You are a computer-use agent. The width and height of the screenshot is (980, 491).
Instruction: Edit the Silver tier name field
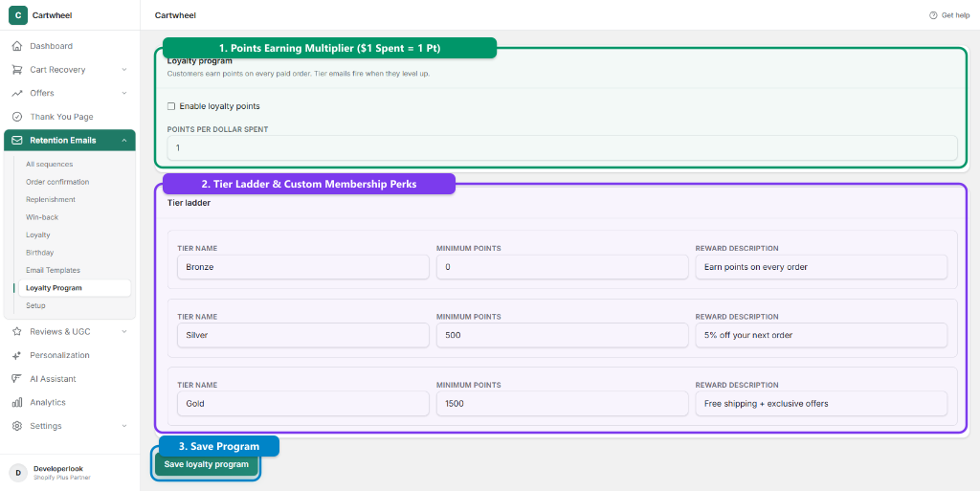point(303,335)
